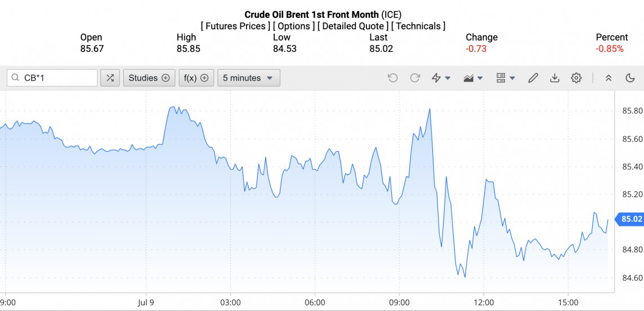Screen dimensions: 644x311
Task: Open the chart type dropdown
Action: coord(473,78)
